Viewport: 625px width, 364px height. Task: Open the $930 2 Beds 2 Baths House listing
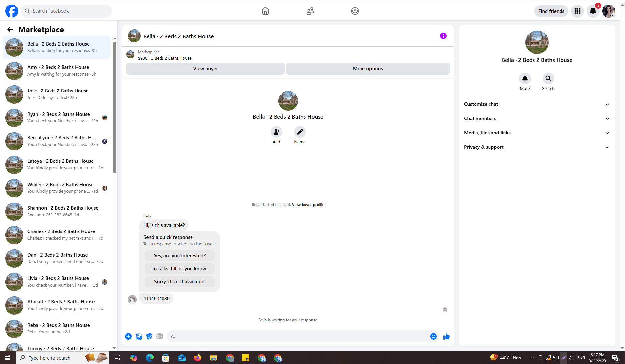(x=165, y=58)
